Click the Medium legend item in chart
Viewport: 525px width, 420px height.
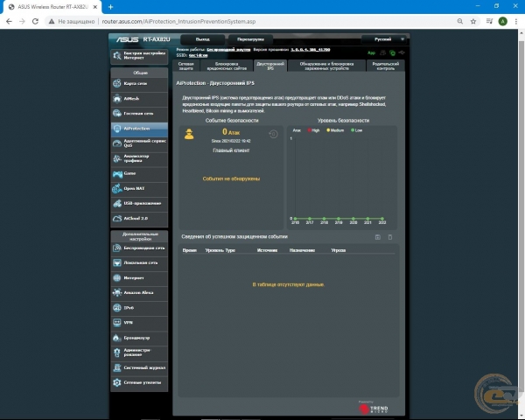coord(335,130)
